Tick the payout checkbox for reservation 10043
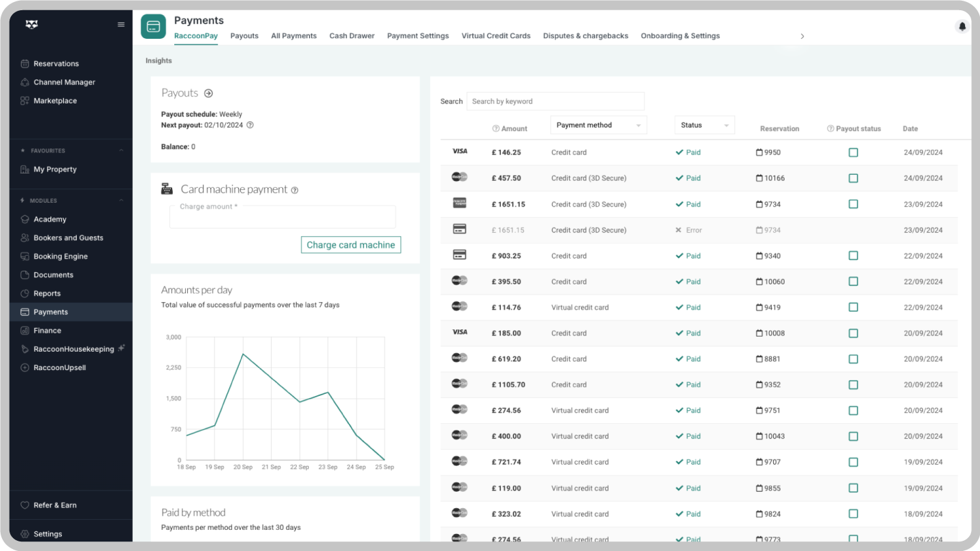The width and height of the screenshot is (980, 551). pyautogui.click(x=853, y=437)
